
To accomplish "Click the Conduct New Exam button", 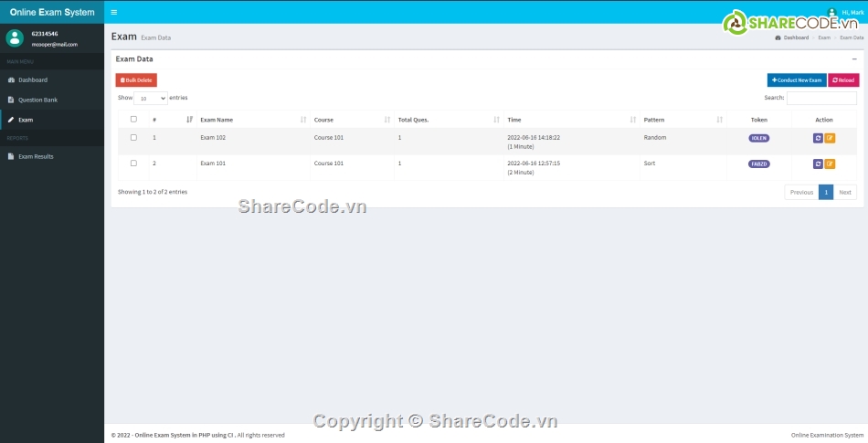I will 796,80.
